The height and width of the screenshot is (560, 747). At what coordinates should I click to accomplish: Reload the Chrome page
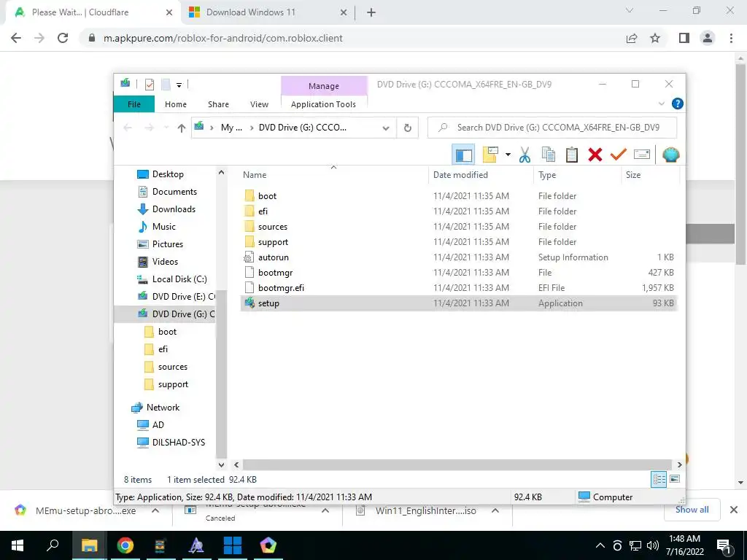click(x=63, y=38)
